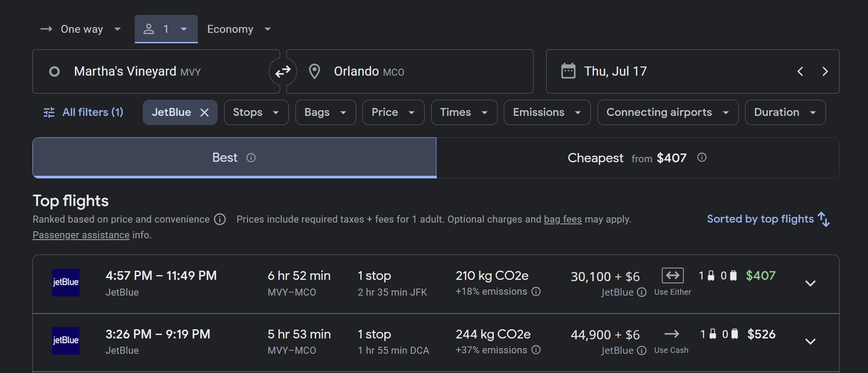Image resolution: width=868 pixels, height=373 pixels.
Task: Click the destination pin icon
Action: point(314,71)
